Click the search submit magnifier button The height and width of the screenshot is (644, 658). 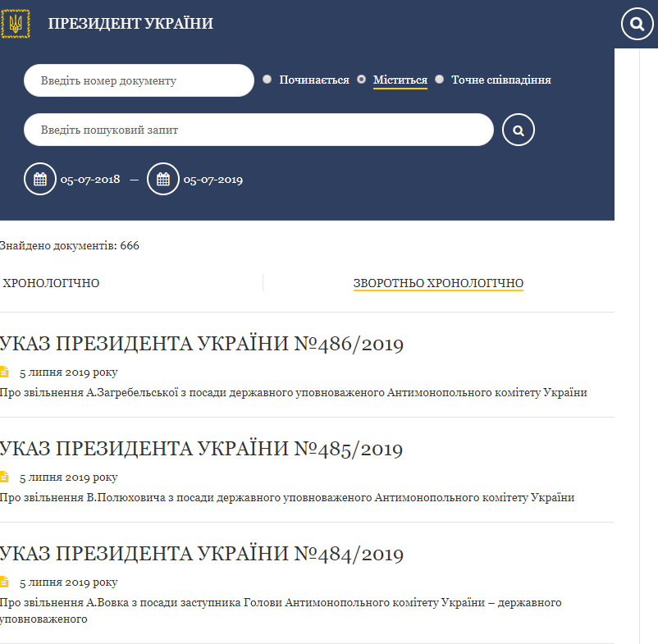518,130
